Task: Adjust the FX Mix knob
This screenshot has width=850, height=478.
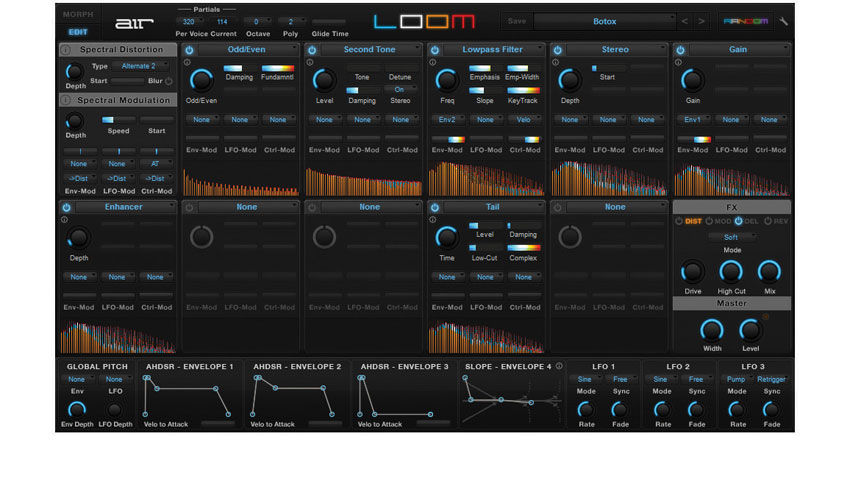Action: (x=769, y=272)
